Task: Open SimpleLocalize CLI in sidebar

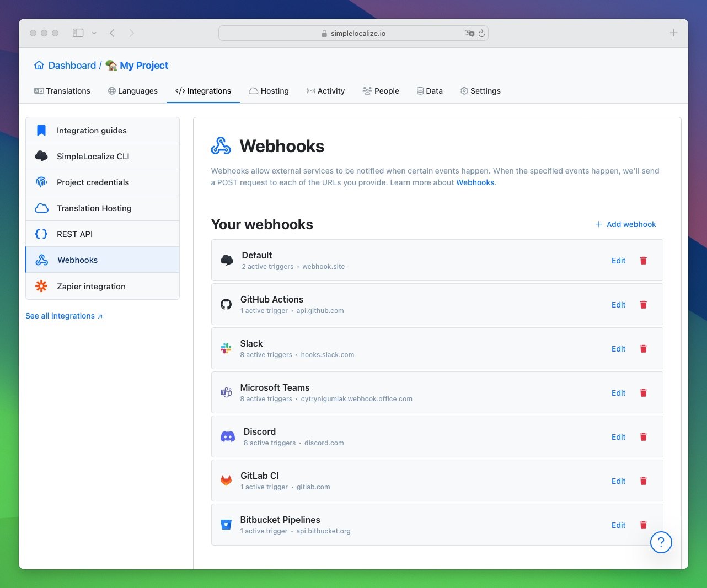Action: point(103,157)
